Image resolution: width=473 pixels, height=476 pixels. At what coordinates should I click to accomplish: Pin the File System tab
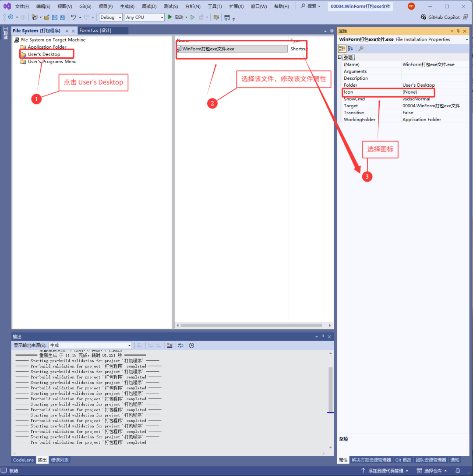tap(67, 31)
